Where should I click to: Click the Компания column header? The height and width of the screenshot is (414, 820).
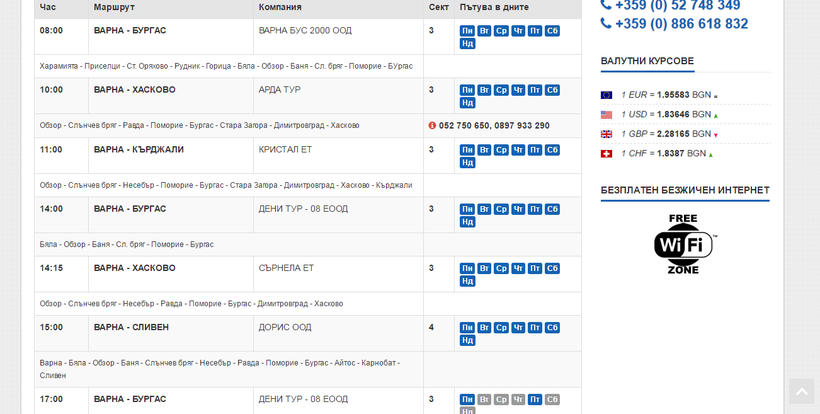coord(280,7)
